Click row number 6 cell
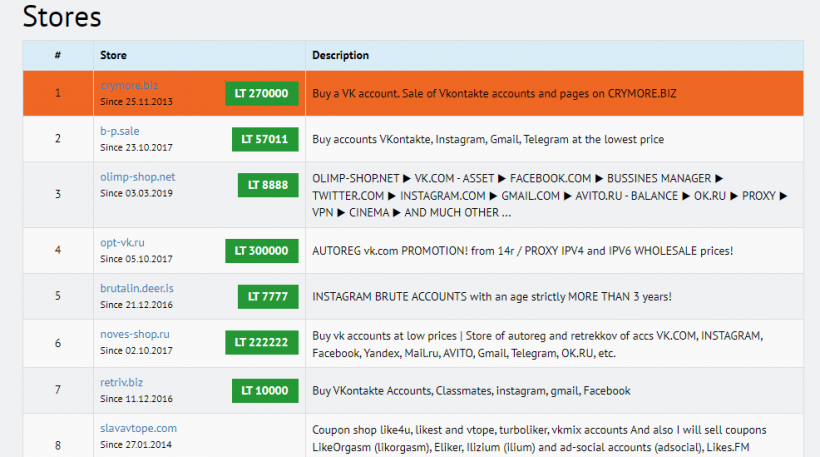Viewport: 820px width, 457px height. click(x=58, y=343)
